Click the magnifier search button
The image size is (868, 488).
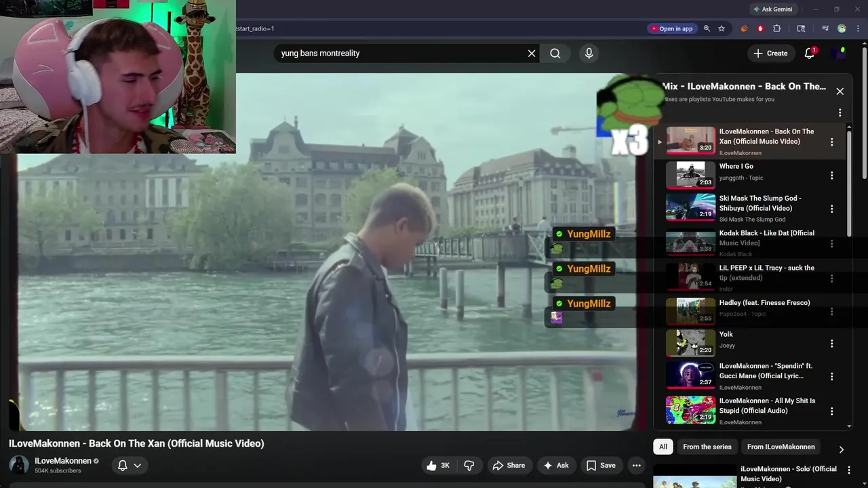tap(555, 54)
